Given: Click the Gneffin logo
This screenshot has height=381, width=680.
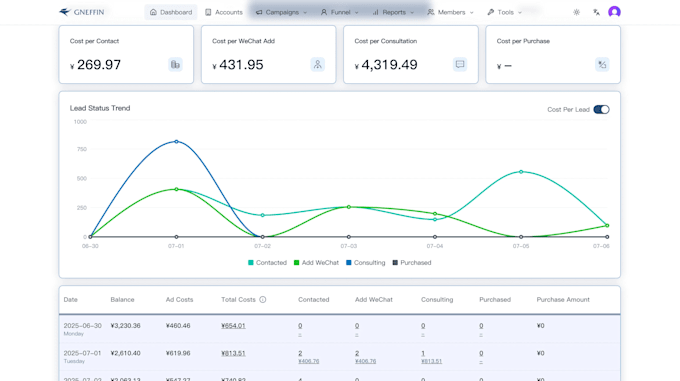Looking at the screenshot, I should pyautogui.click(x=82, y=12).
